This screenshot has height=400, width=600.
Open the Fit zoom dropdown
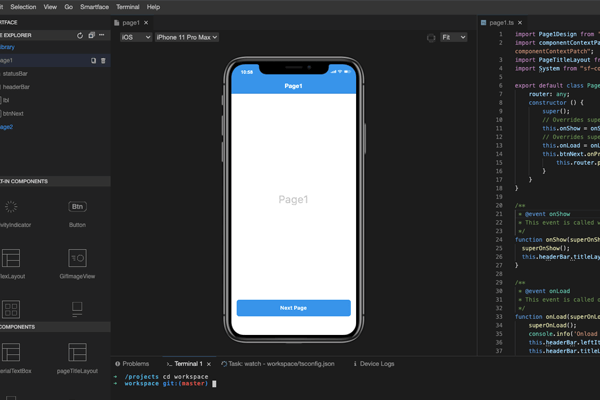tap(454, 37)
